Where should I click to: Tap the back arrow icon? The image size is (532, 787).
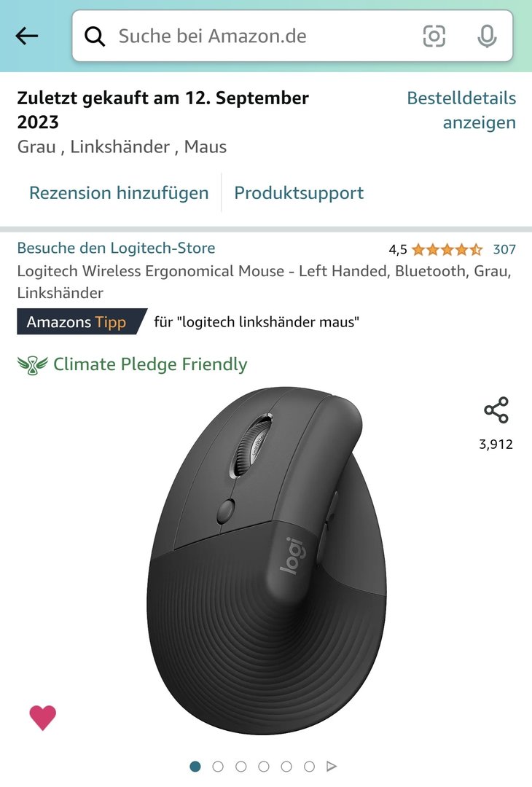[26, 36]
